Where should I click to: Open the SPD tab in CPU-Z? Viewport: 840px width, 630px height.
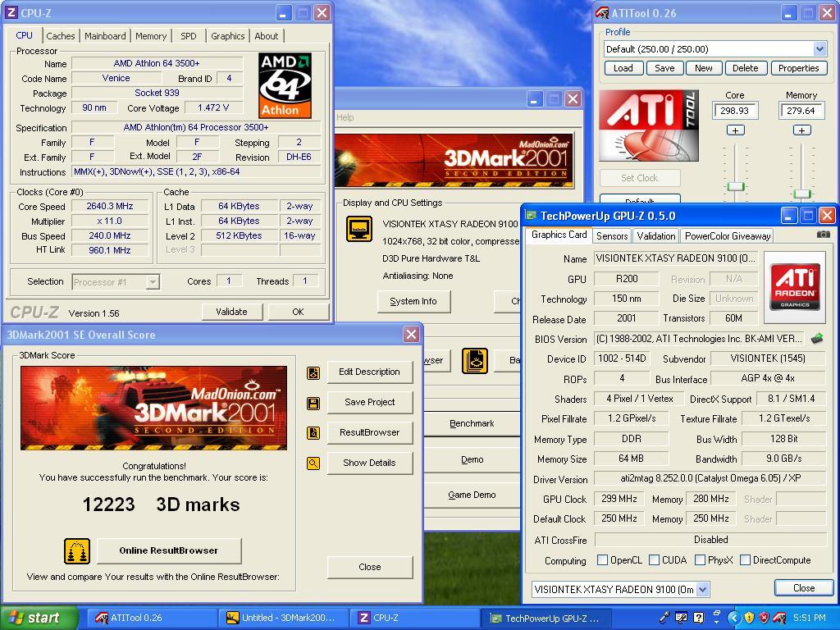pyautogui.click(x=189, y=36)
